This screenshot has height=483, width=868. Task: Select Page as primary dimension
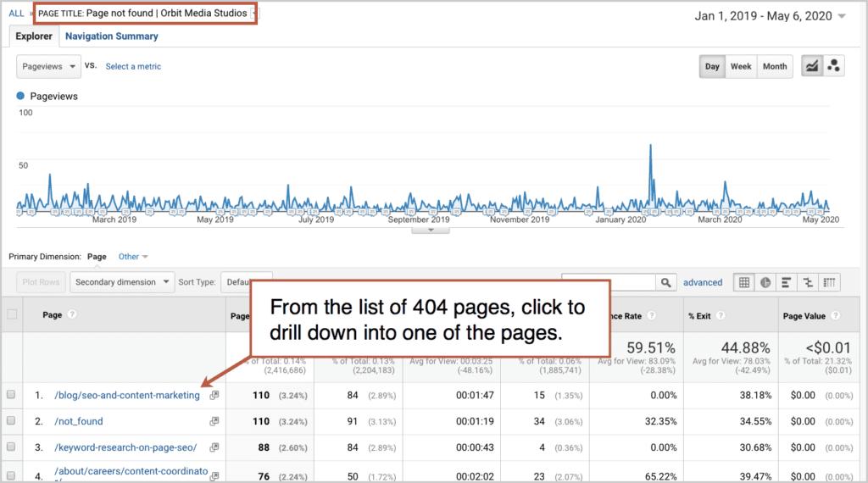(97, 257)
